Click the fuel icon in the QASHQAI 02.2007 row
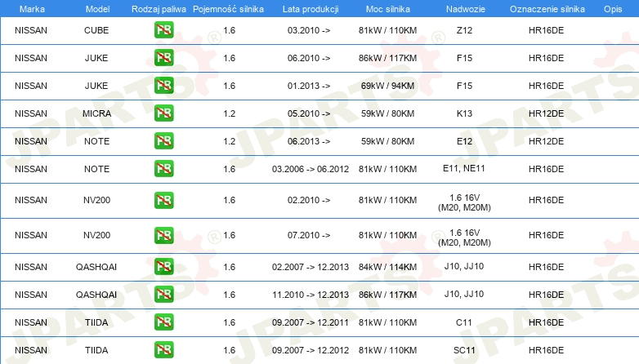The height and width of the screenshot is (364, 639). [x=163, y=267]
